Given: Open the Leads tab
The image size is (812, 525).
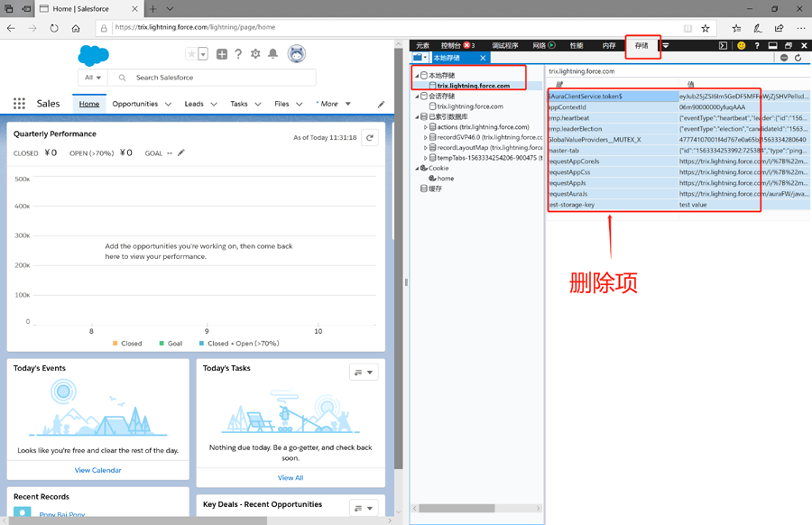Looking at the screenshot, I should pyautogui.click(x=194, y=104).
